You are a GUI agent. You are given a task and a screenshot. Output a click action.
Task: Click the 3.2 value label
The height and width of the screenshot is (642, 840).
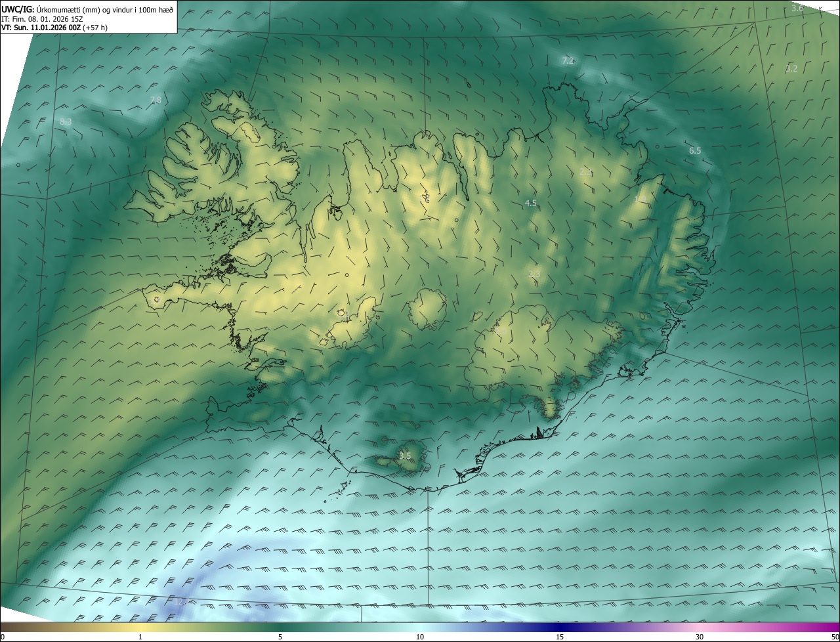click(791, 68)
